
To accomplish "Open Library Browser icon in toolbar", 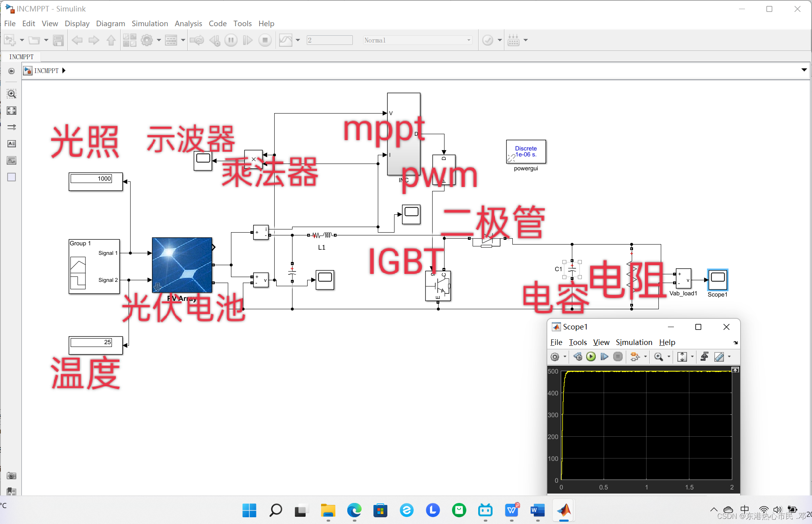I will pos(129,40).
